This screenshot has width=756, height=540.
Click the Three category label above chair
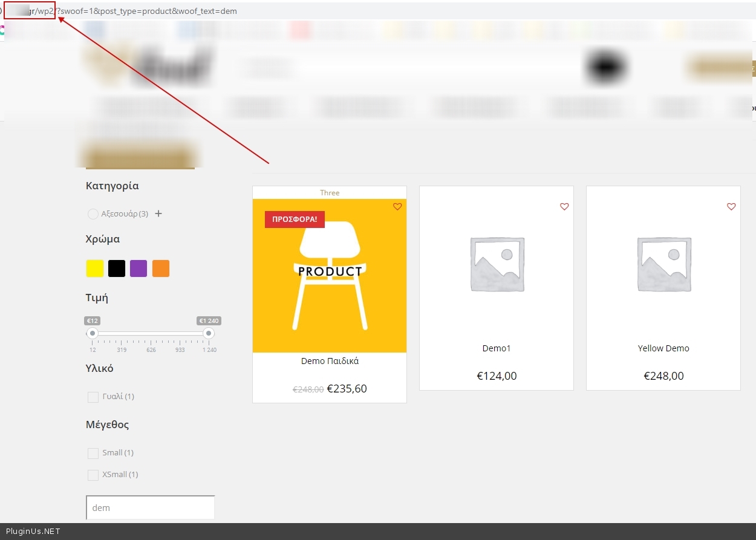330,193
